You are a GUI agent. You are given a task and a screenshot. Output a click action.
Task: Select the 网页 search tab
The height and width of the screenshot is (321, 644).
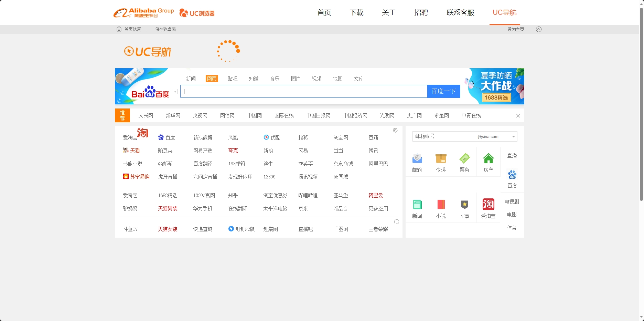(212, 79)
